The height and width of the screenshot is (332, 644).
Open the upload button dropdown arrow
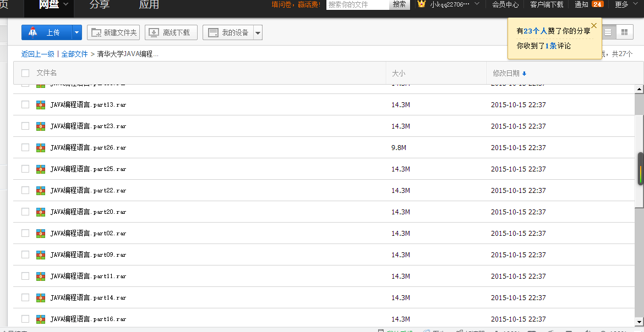77,32
